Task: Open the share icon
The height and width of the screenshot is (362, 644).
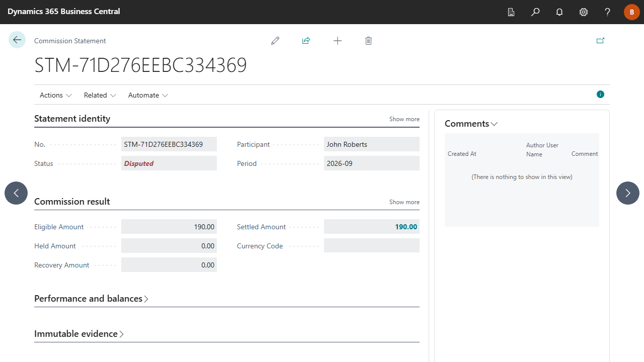Action: [x=306, y=41]
